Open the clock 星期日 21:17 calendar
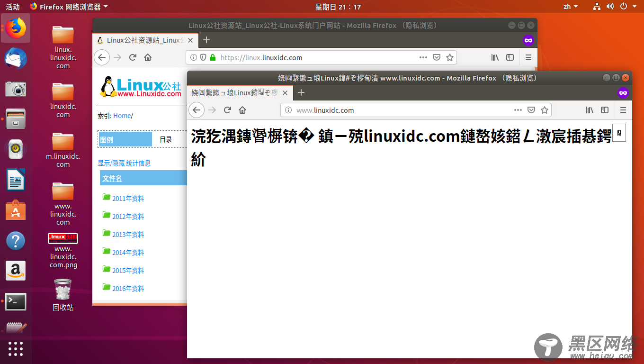The height and width of the screenshot is (364, 644). (x=338, y=7)
